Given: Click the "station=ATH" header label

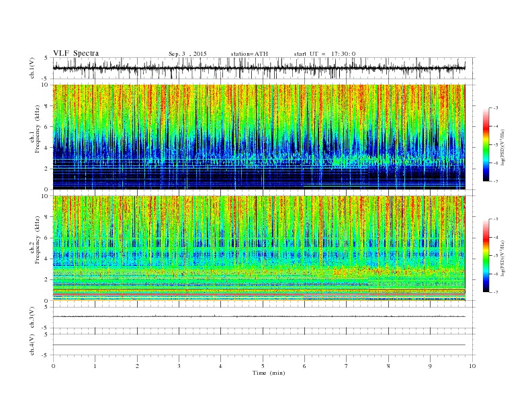Looking at the screenshot, I should tap(249, 54).
